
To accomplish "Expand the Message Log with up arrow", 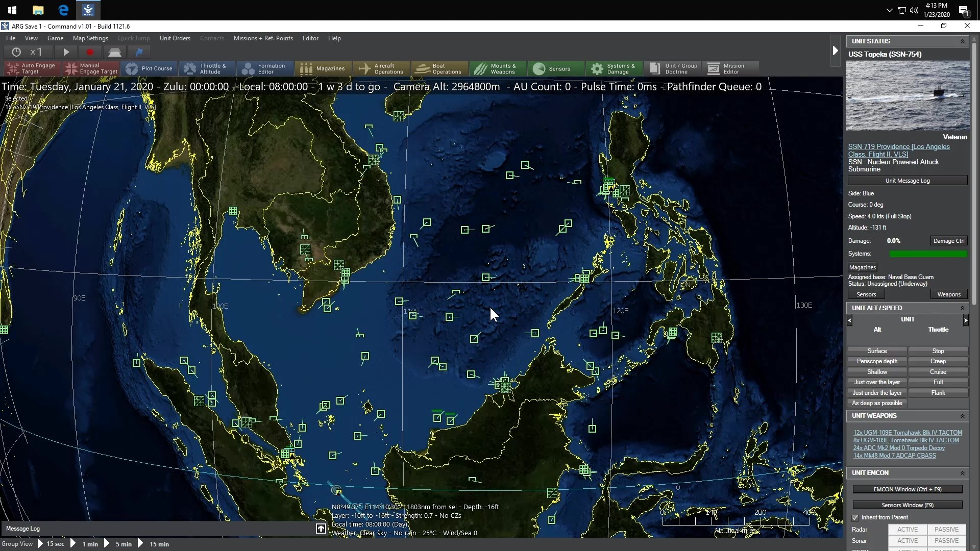I will click(x=321, y=529).
